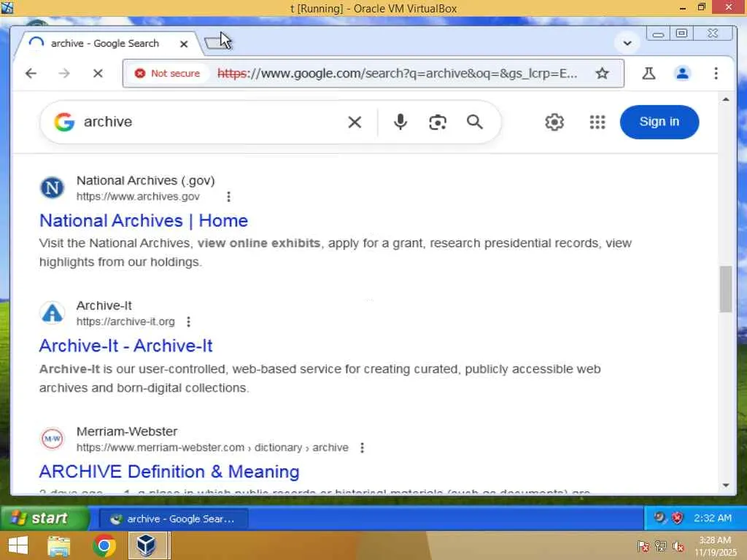Click the host volume tray icon

[x=678, y=546]
